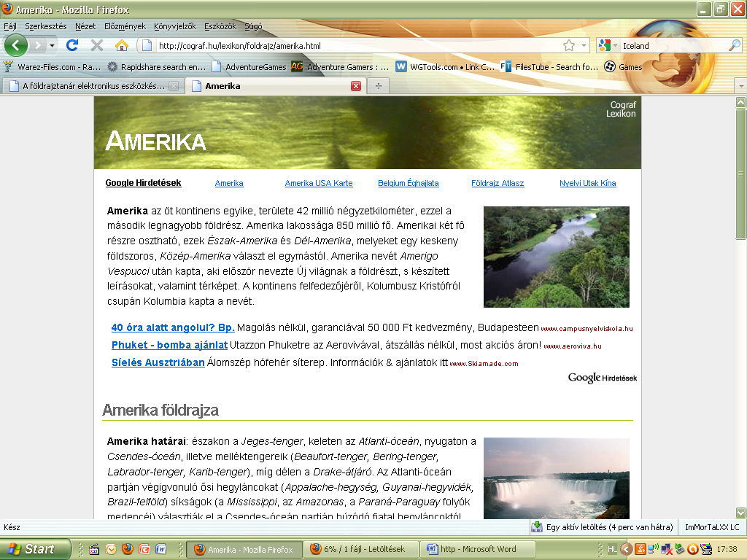Open the Letöltések downloads taskbar button
The height and width of the screenshot is (560, 747).
(x=360, y=549)
